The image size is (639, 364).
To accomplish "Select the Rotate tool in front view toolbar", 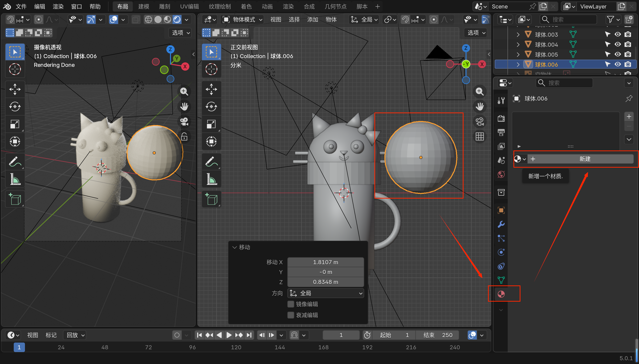I will 211,107.
